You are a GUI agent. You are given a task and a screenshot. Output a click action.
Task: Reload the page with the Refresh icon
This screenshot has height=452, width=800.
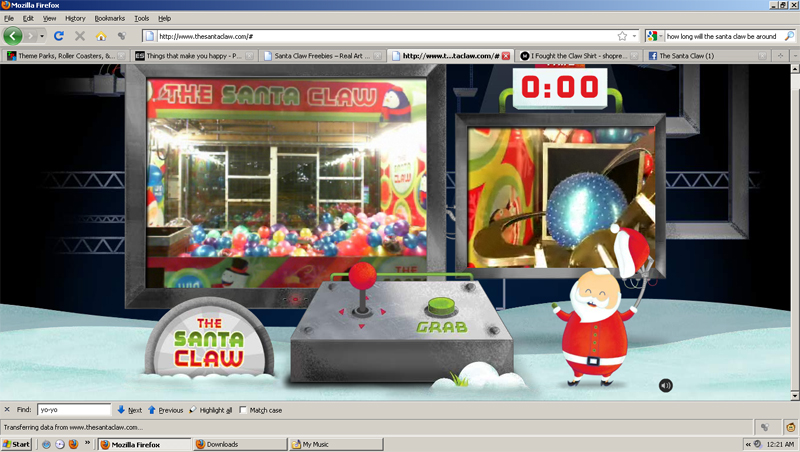[59, 36]
